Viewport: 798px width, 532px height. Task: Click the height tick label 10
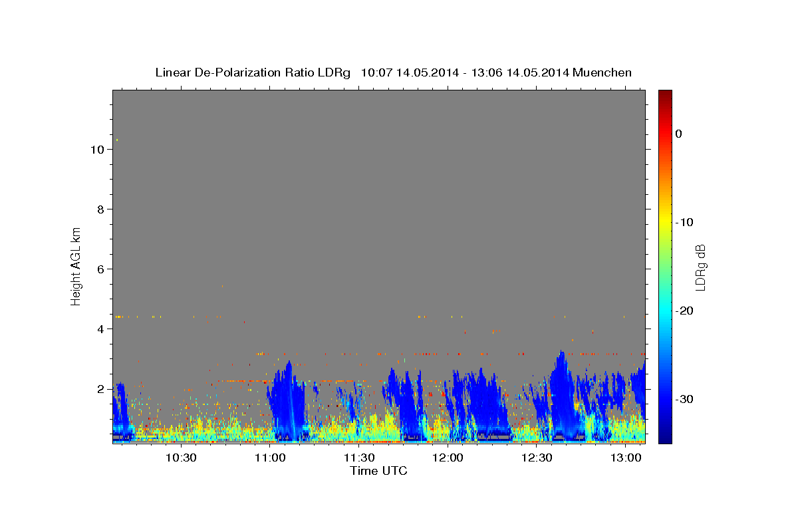click(98, 149)
